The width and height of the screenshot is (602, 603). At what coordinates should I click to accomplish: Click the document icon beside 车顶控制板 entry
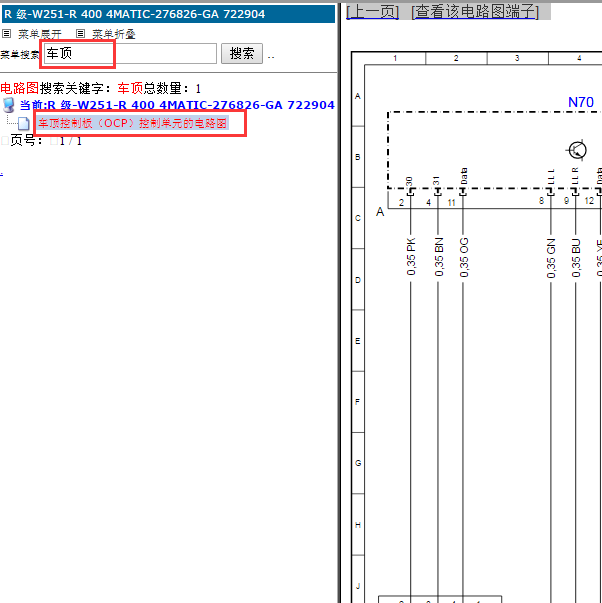click(x=23, y=124)
